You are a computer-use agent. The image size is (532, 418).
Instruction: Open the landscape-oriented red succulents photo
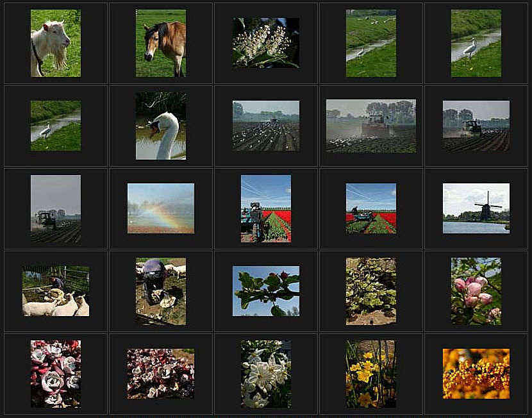(x=160, y=374)
